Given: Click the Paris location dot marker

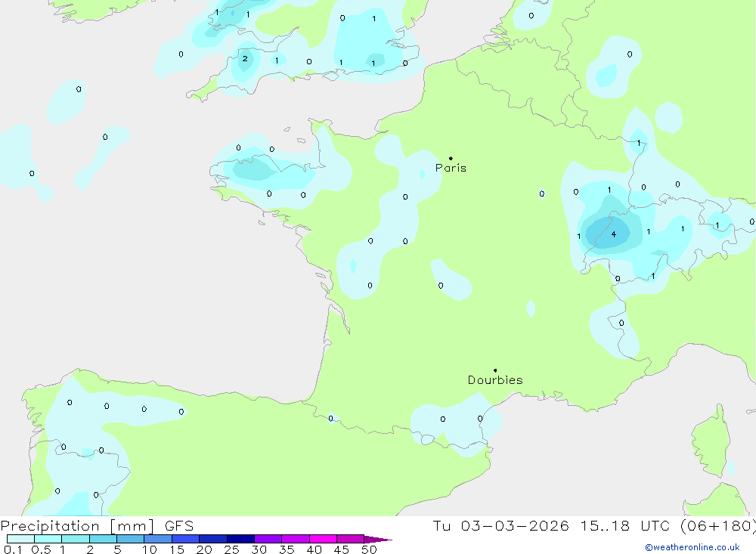Looking at the screenshot, I should pos(451,158).
